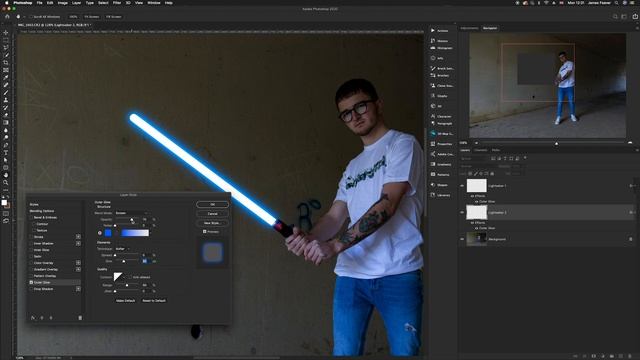Add another Inner Shadow with plus button

coord(78,243)
